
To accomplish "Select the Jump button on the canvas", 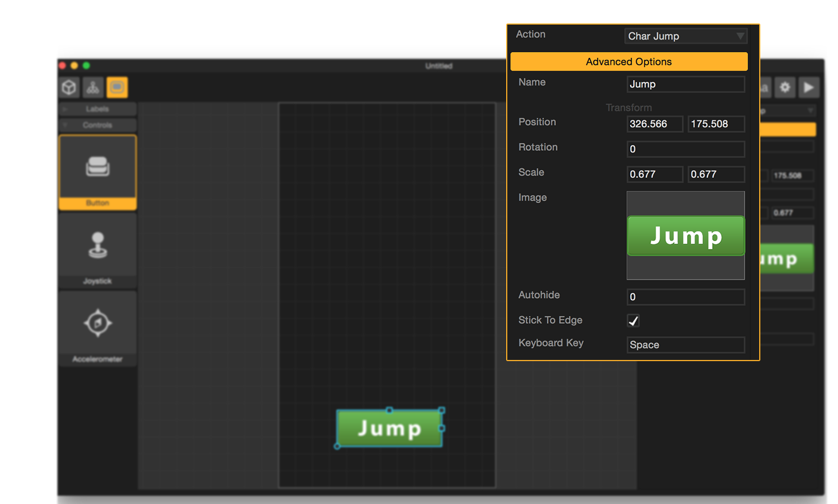I will [x=389, y=429].
